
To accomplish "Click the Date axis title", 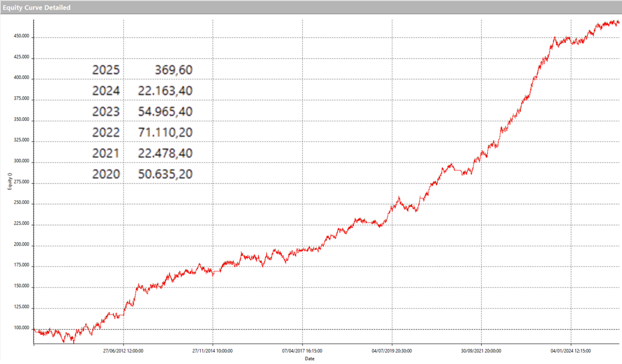I will click(x=310, y=358).
